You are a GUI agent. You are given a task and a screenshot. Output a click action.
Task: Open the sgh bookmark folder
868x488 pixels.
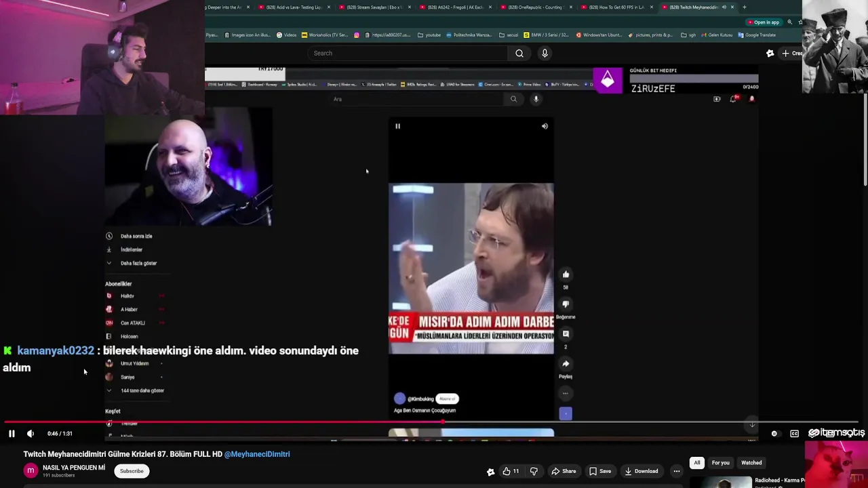688,35
